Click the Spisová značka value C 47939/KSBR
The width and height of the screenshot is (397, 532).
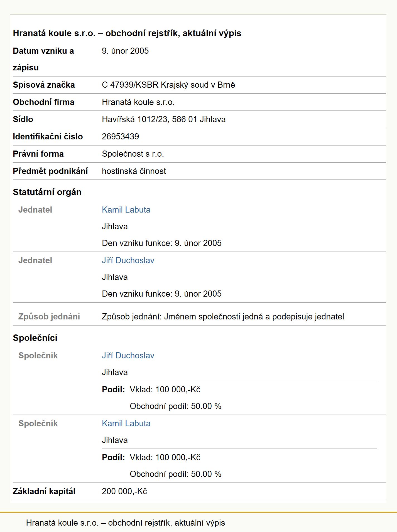pyautogui.click(x=168, y=85)
